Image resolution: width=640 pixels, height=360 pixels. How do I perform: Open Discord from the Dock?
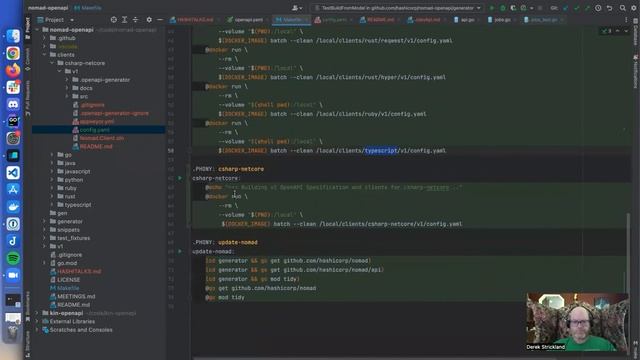13,104
